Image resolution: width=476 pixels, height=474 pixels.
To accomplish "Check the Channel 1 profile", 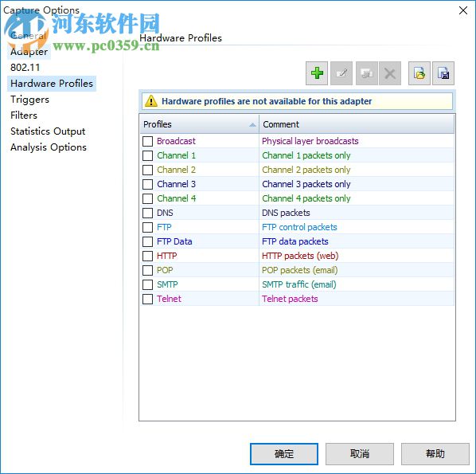I will click(x=148, y=155).
